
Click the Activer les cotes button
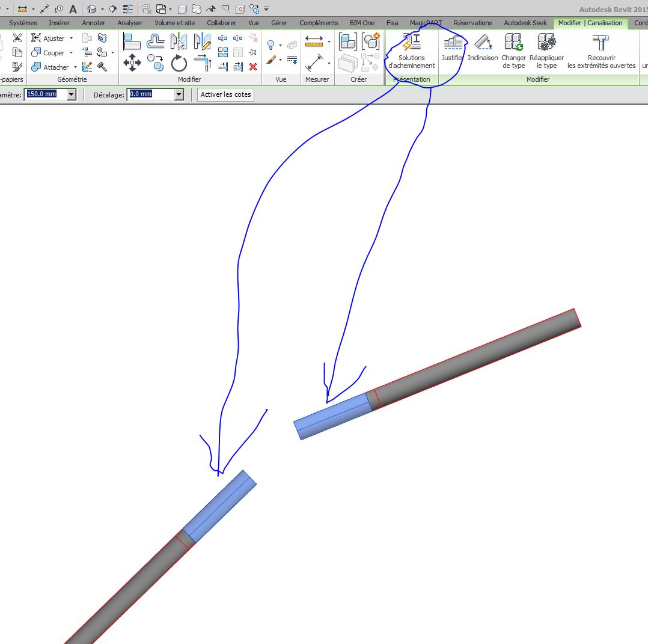click(x=225, y=94)
